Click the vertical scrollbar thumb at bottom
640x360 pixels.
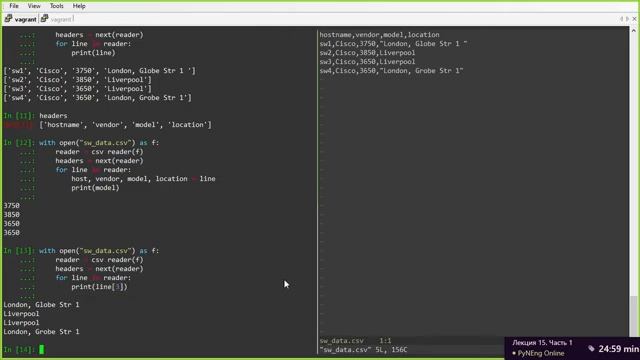click(633, 316)
